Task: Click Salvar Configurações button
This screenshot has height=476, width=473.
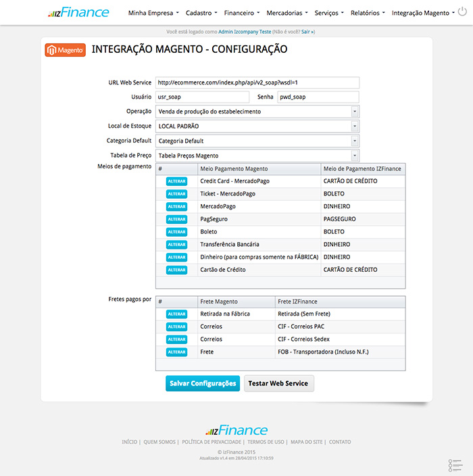Action: pyautogui.click(x=203, y=383)
